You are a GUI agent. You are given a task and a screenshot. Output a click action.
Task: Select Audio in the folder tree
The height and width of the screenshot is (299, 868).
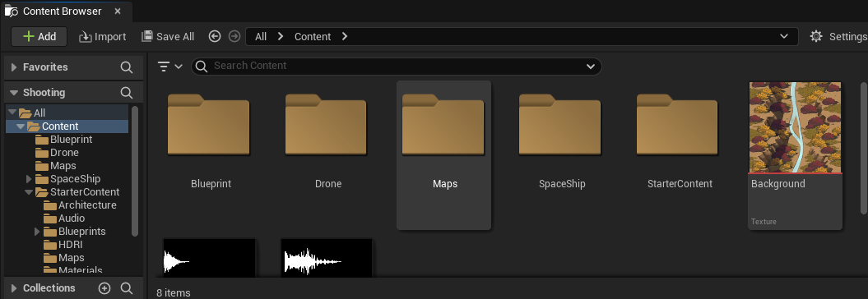(72, 218)
